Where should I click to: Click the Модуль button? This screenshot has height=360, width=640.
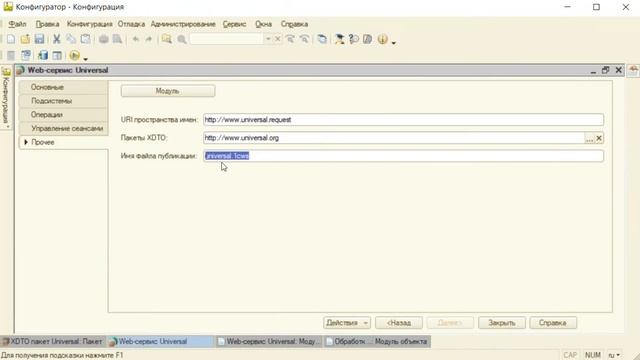pyautogui.click(x=168, y=91)
